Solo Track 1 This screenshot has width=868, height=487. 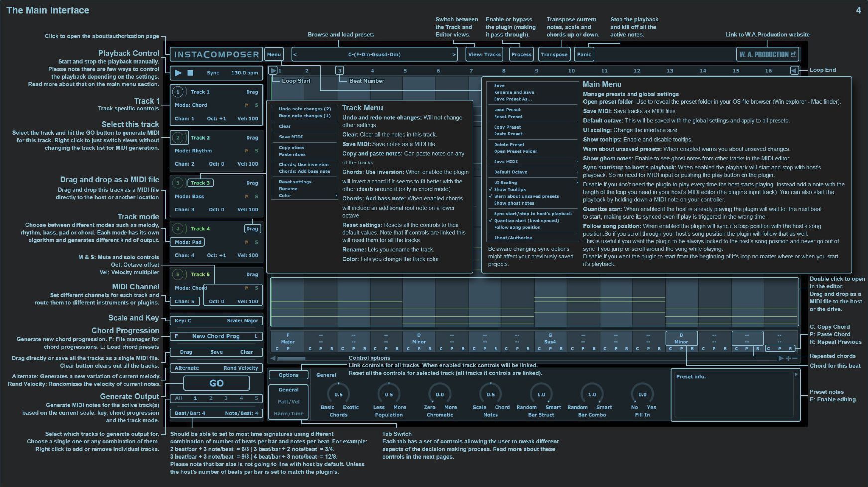[x=257, y=105]
